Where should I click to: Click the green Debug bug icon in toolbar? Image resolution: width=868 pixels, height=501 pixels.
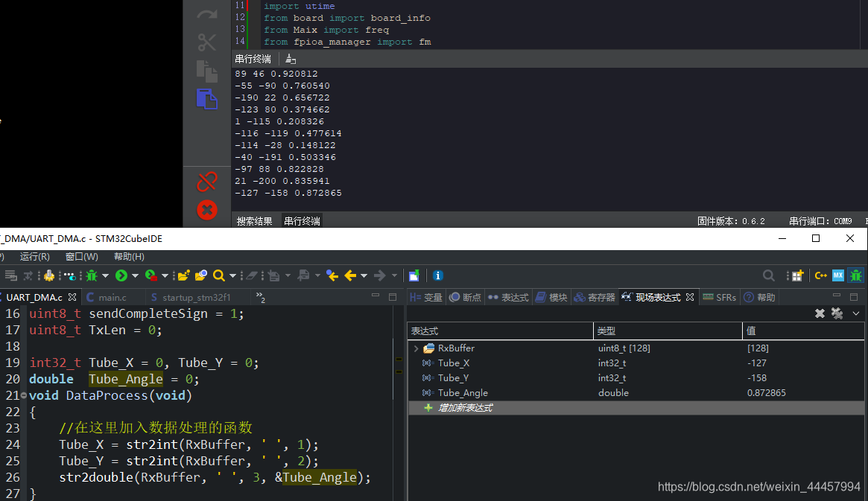[x=92, y=275]
